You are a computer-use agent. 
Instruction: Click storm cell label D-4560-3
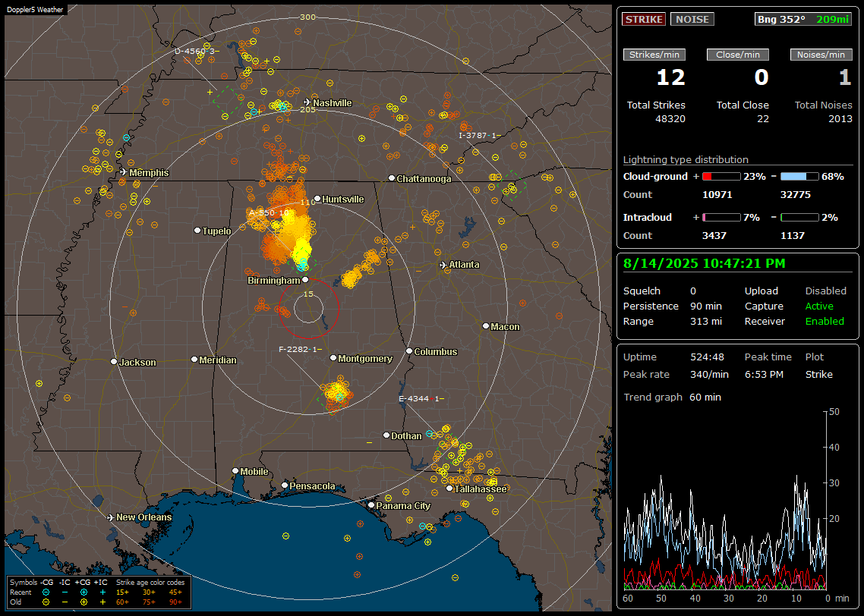(197, 51)
